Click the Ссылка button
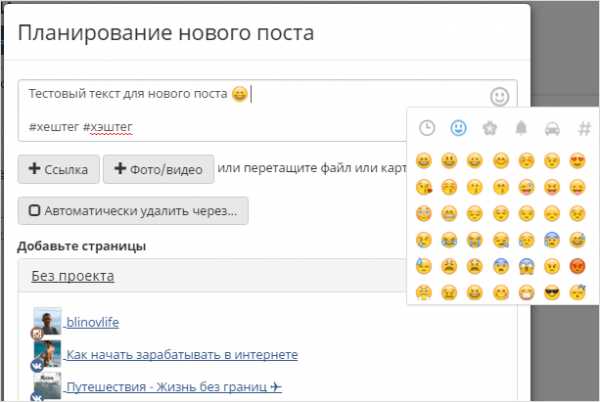This screenshot has width=600, height=402. click(x=59, y=169)
